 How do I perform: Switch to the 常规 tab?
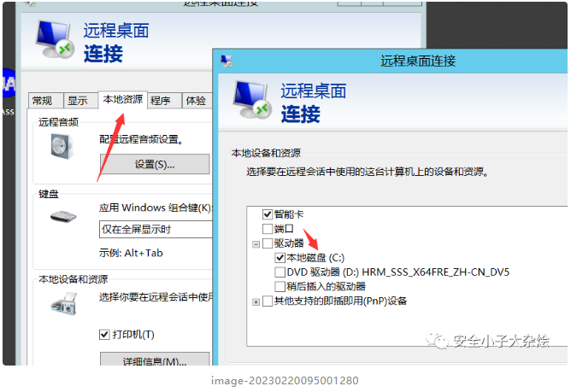[x=46, y=101]
